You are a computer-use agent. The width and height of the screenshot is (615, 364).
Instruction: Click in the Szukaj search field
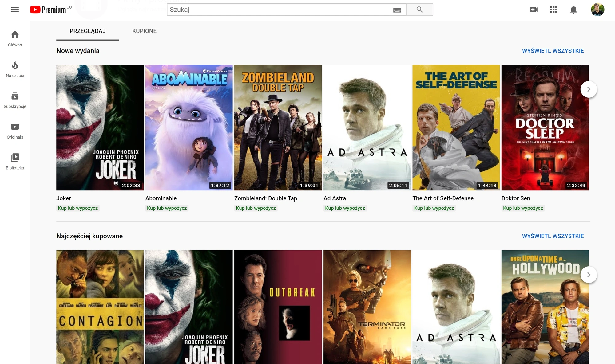point(280,10)
